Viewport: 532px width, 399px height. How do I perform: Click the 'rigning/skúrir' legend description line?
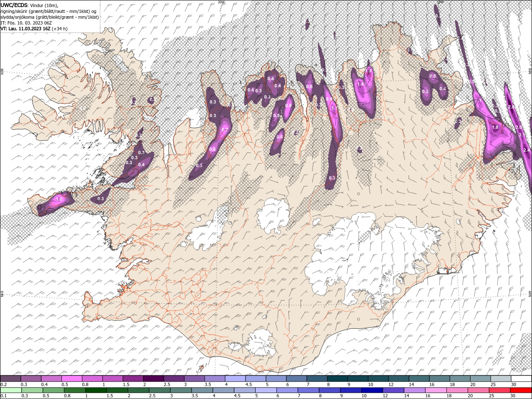[x=49, y=11]
